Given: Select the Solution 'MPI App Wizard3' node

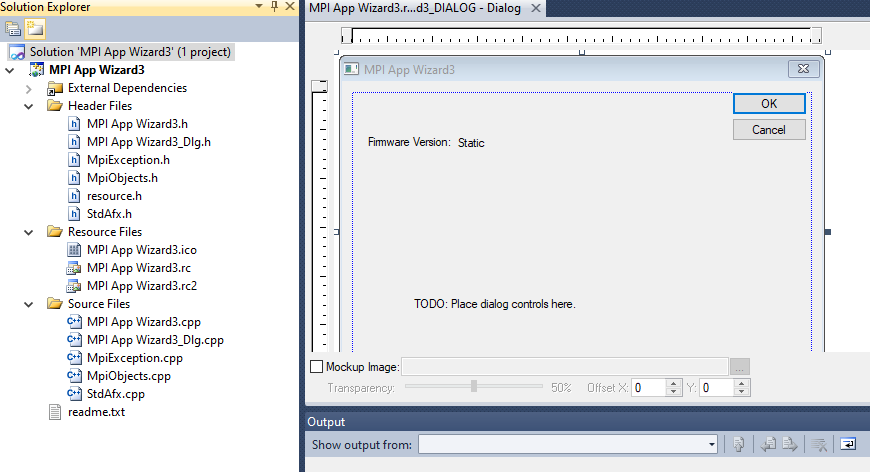Looking at the screenshot, I should [121, 52].
